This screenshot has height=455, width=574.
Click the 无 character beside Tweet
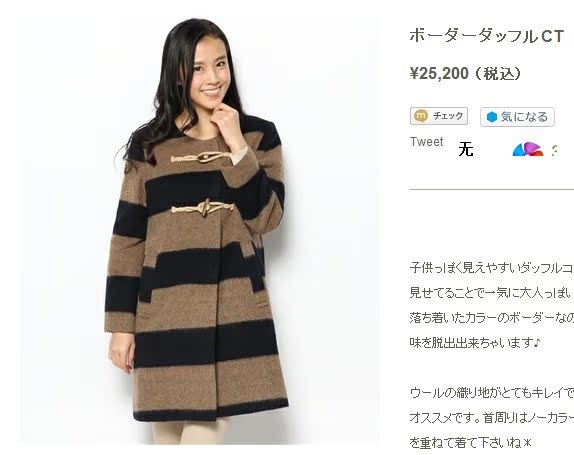pyautogui.click(x=466, y=149)
